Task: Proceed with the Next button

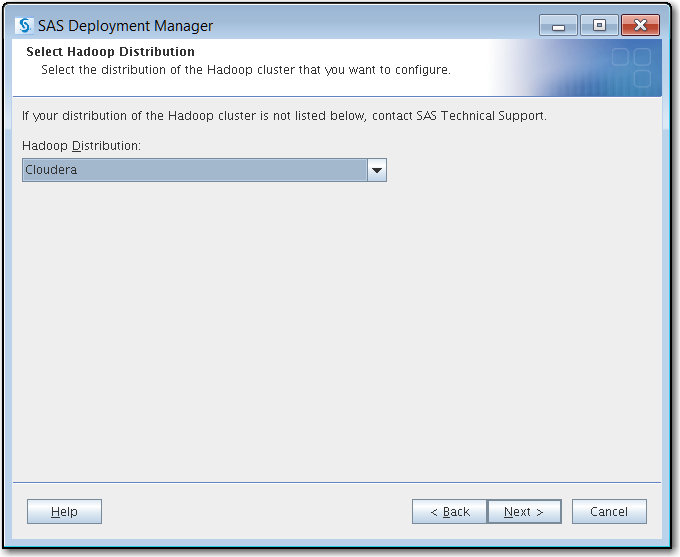Action: coord(524,511)
